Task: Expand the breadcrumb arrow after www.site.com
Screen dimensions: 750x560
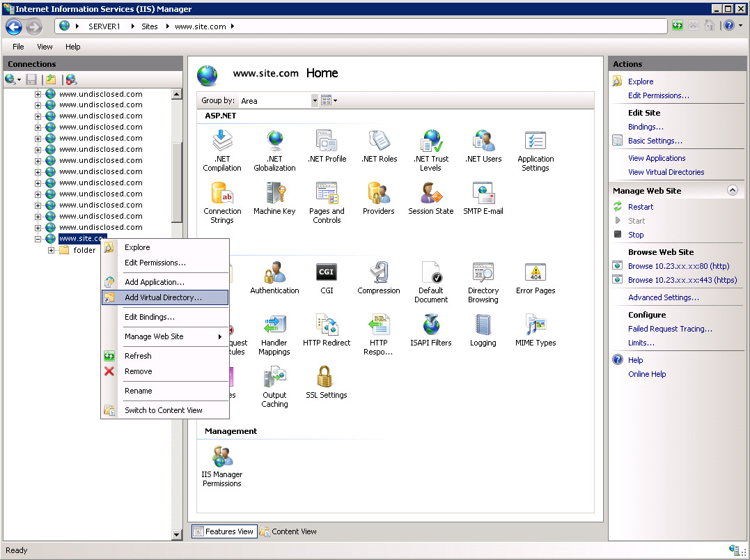Action: click(233, 26)
